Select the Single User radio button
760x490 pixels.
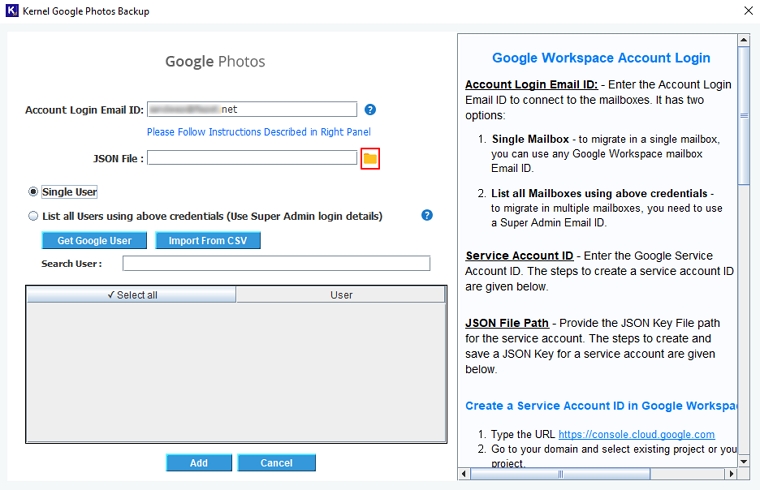click(33, 192)
